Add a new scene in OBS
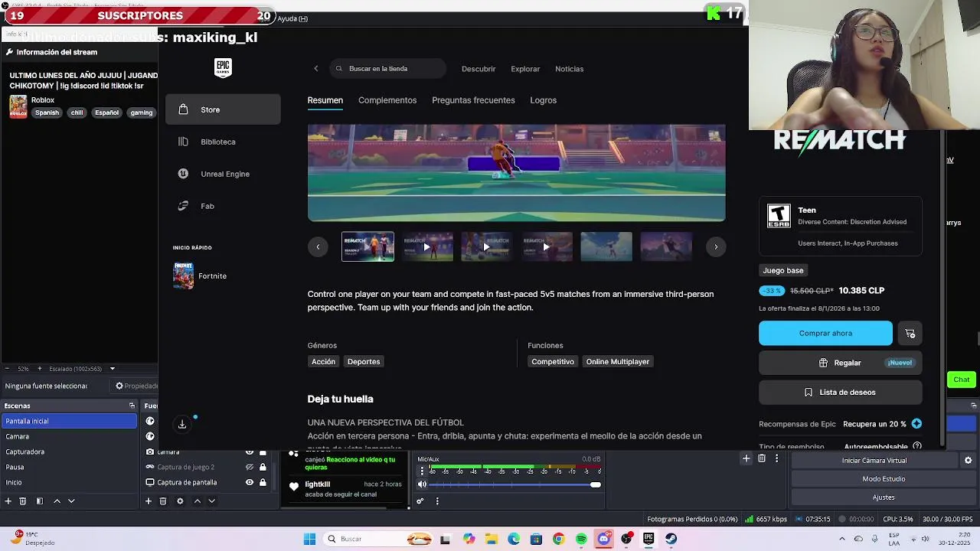Viewport: 980px width, 551px height. click(x=8, y=501)
